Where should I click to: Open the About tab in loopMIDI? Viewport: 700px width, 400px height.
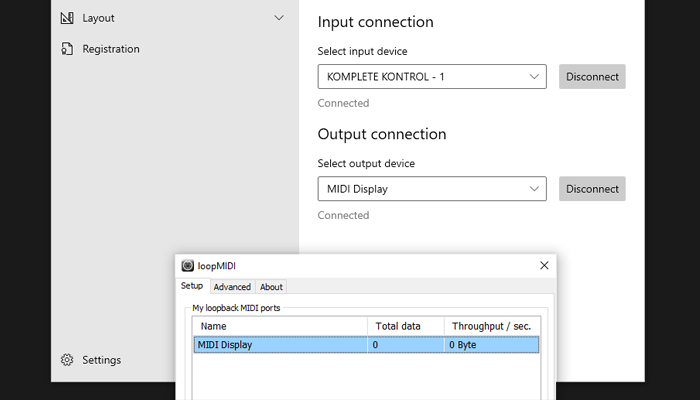(x=271, y=287)
